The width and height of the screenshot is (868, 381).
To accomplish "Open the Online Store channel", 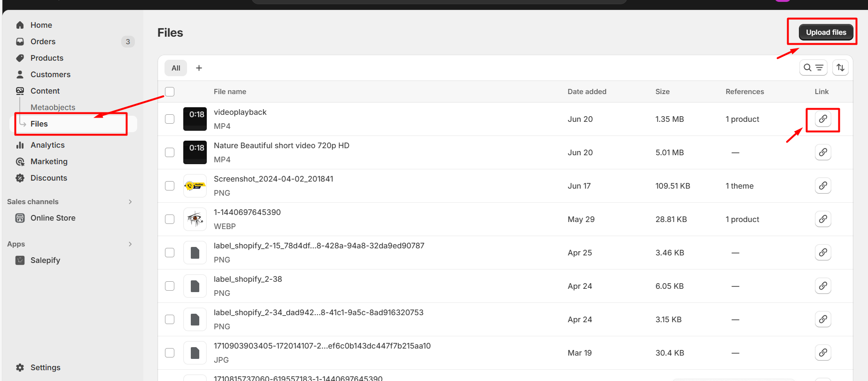I will pos(53,218).
